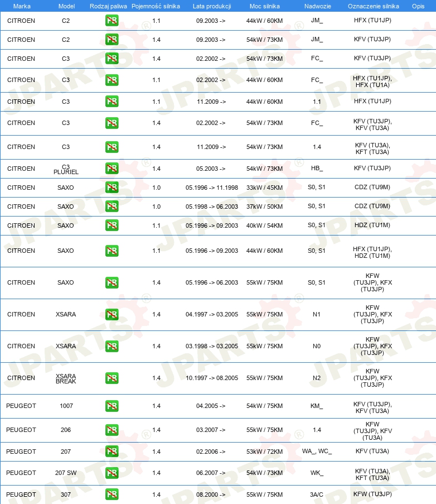436x504 pixels.
Task: Click the Opis column header
Action: tap(418, 6)
